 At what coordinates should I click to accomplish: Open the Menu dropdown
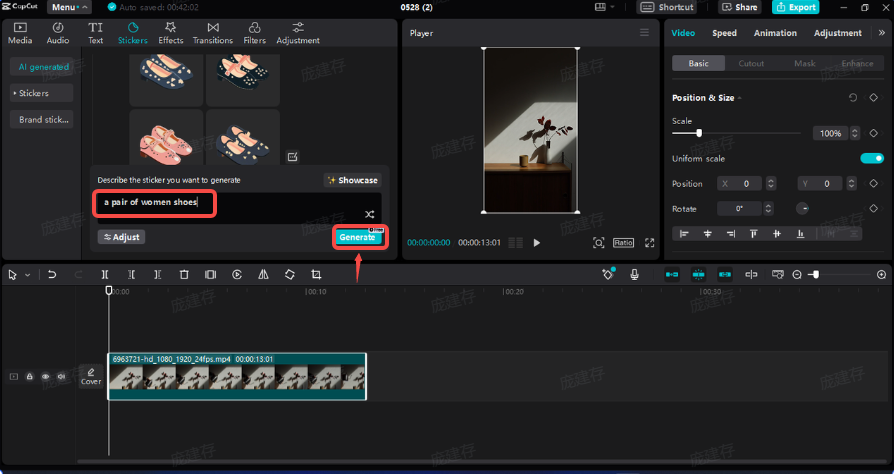(x=69, y=7)
